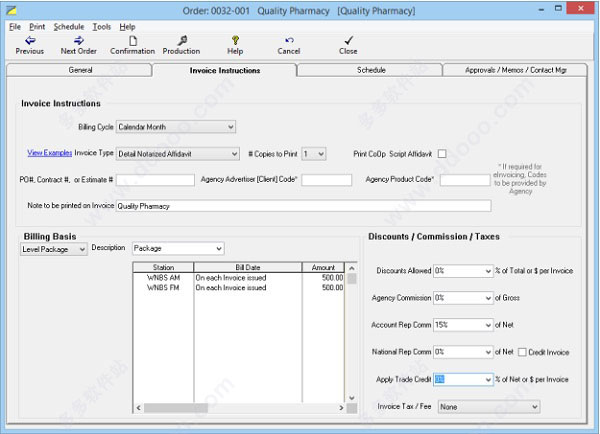Click the horizontal scrollbar thumb in station table
The image size is (600, 434).
coord(176,408)
